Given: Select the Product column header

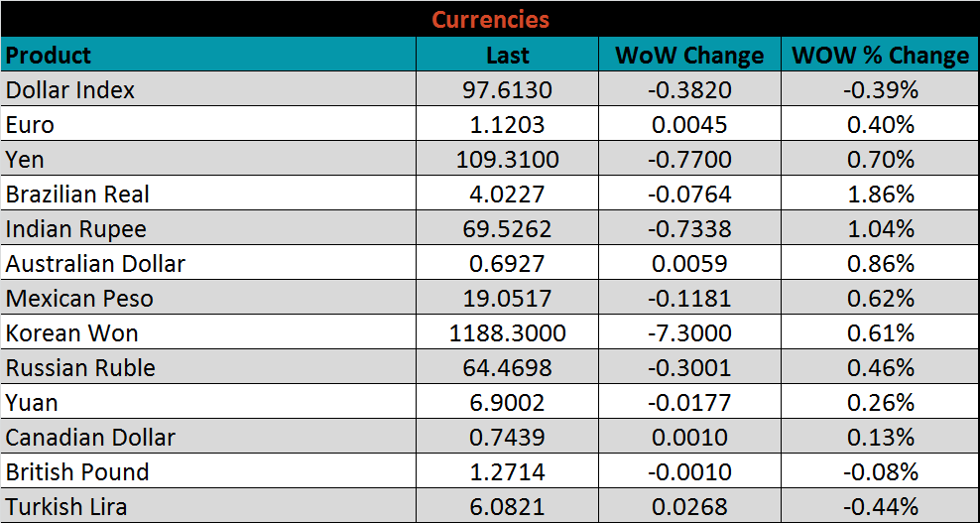Looking at the screenshot, I should pyautogui.click(x=49, y=55).
